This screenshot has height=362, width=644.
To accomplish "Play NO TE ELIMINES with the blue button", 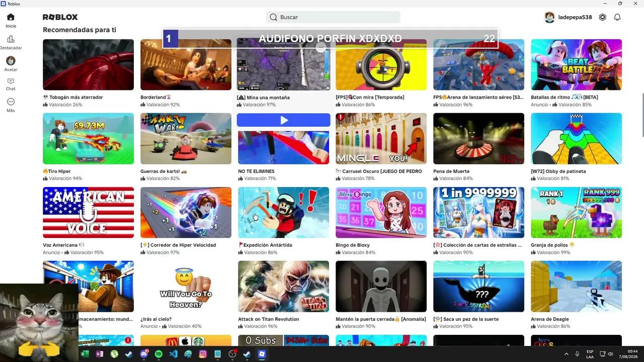I will pos(284,120).
